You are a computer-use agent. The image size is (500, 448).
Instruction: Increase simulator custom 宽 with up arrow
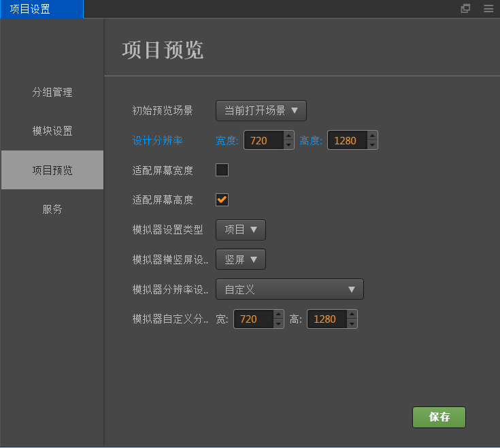pyautogui.click(x=278, y=314)
